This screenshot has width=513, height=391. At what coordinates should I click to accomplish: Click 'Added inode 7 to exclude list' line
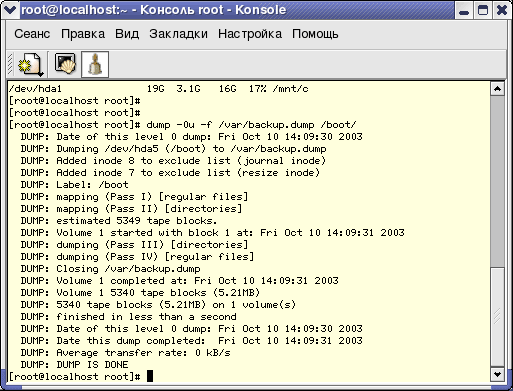tap(170, 173)
